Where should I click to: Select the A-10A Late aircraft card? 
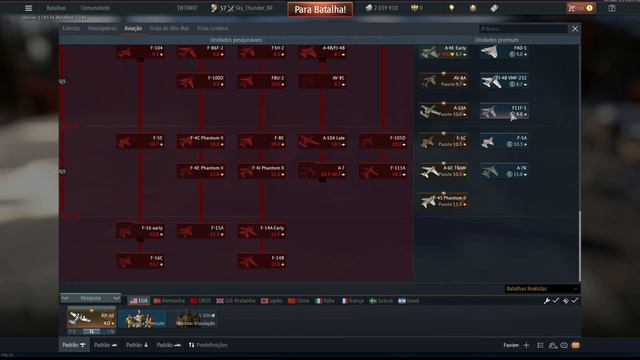point(322,141)
